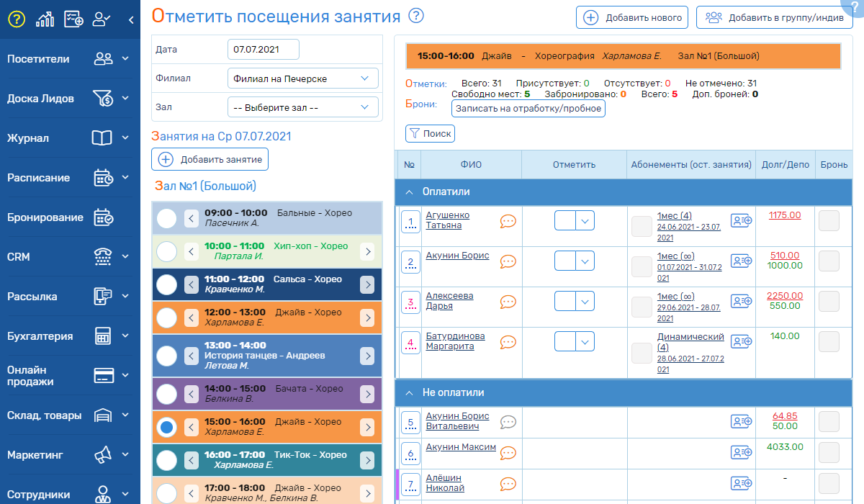This screenshot has width=864, height=504.
Task: Select the 09:00 - 10:00 Бальные class radio
Action: click(x=166, y=218)
